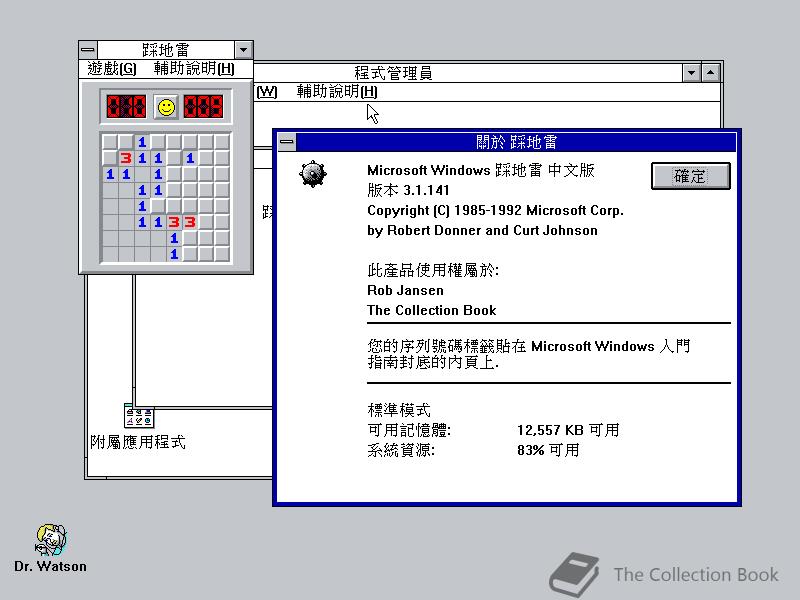Image resolution: width=800 pixels, height=600 pixels.
Task: Click 'by Robert Donner and Curt Johnson' text
Action: coord(482,231)
